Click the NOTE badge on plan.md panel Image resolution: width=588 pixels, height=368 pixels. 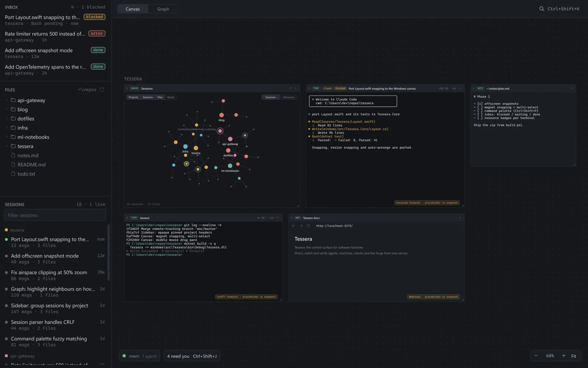[x=480, y=88]
